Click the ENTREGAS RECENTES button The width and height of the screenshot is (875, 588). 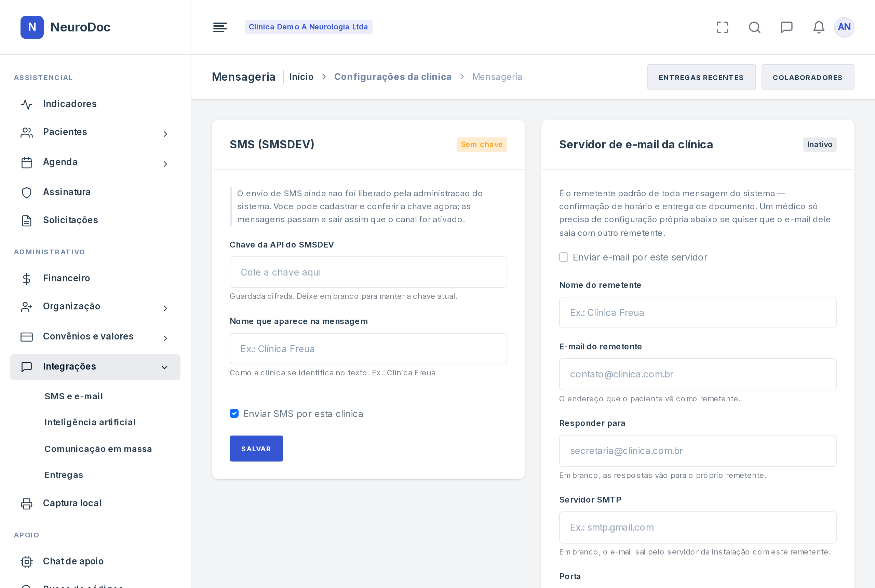tap(701, 77)
